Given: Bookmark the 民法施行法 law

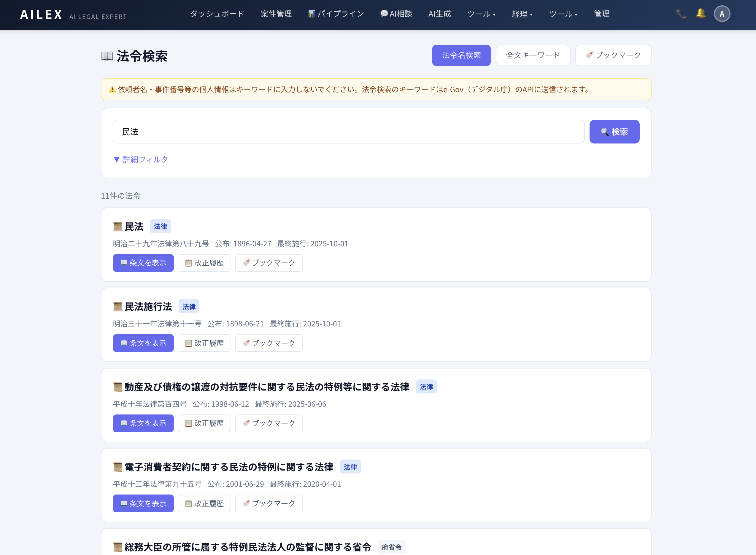Looking at the screenshot, I should [269, 343].
